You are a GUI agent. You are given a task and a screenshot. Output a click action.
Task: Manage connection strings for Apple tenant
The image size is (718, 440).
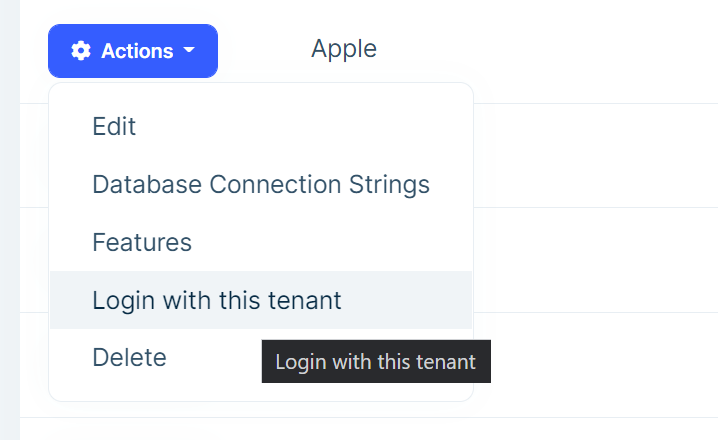point(260,185)
